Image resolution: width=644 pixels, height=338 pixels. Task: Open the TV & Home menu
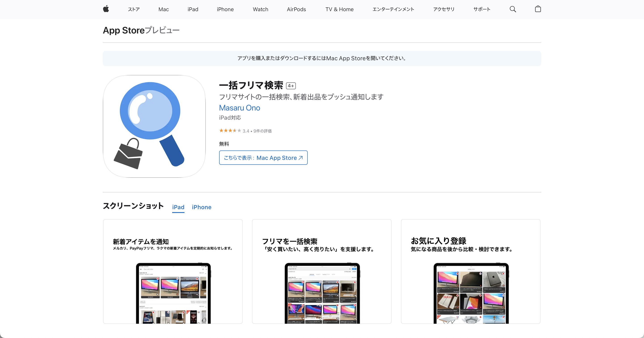339,9
